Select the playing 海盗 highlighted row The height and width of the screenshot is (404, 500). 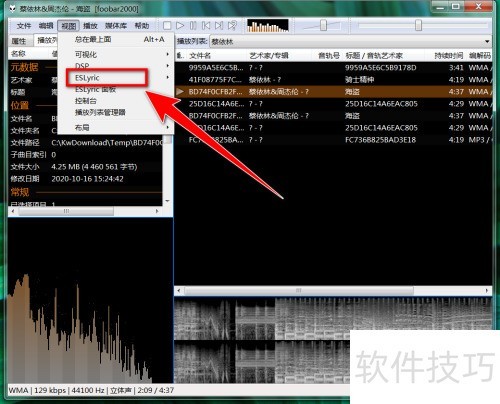click(333, 92)
